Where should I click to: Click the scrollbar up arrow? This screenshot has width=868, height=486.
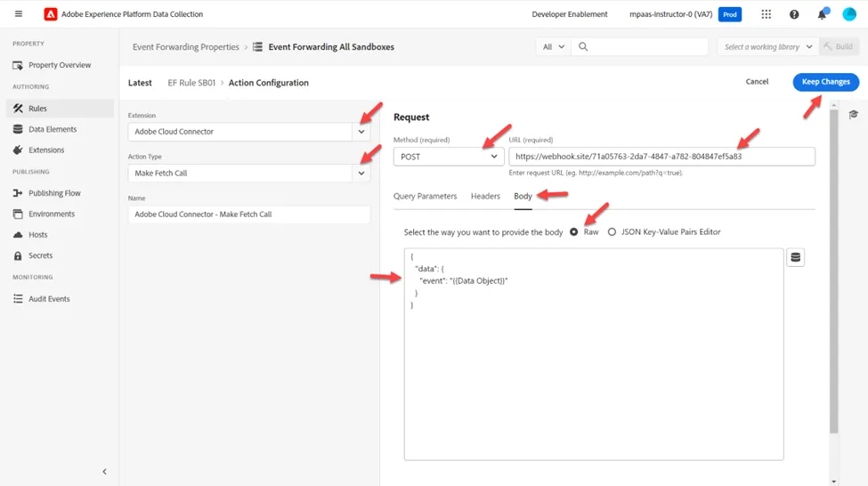(833, 105)
